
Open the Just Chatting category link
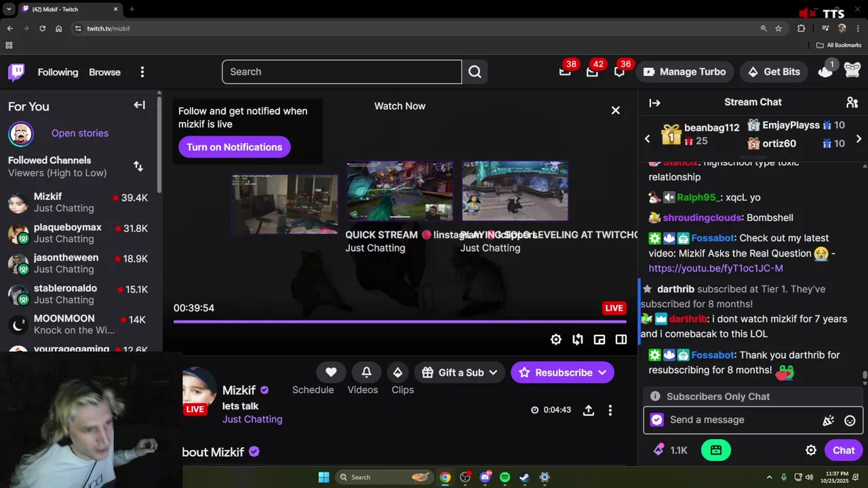(252, 419)
